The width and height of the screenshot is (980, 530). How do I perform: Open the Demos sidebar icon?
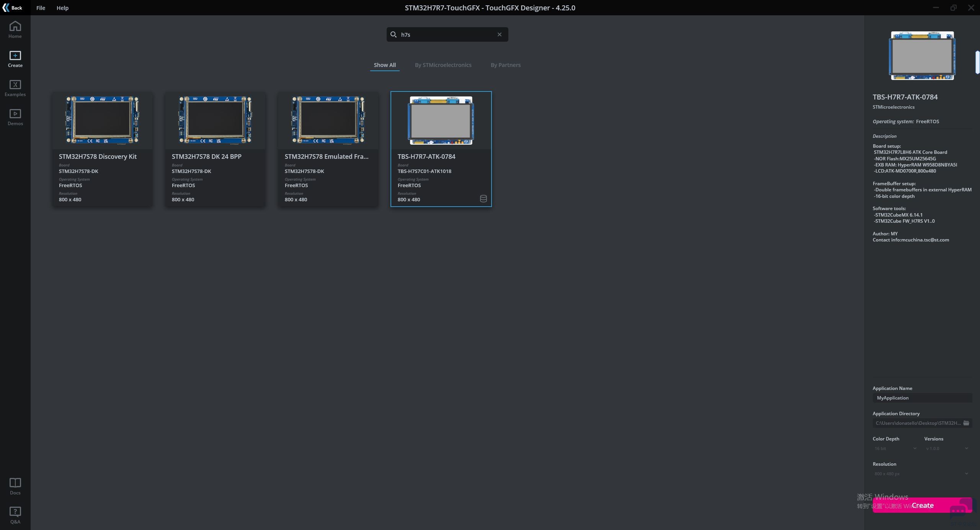pyautogui.click(x=15, y=117)
